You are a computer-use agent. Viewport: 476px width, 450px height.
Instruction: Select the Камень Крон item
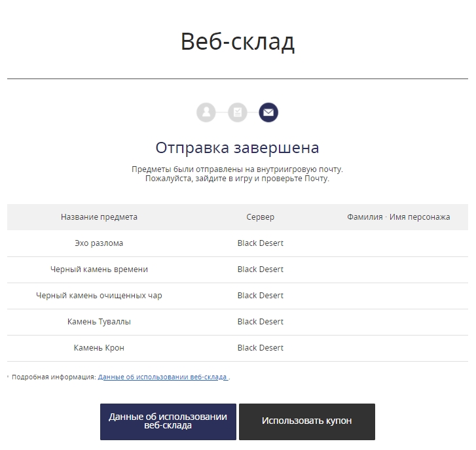99,348
